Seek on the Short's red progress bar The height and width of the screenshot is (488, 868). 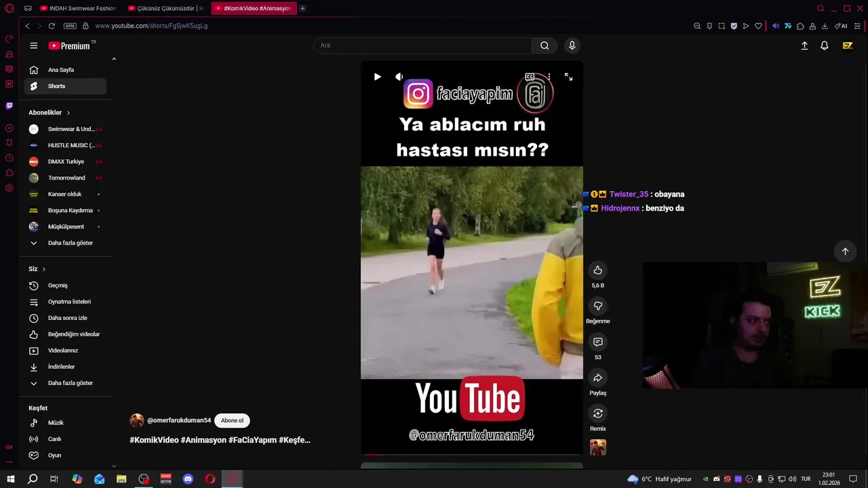pyautogui.click(x=471, y=454)
